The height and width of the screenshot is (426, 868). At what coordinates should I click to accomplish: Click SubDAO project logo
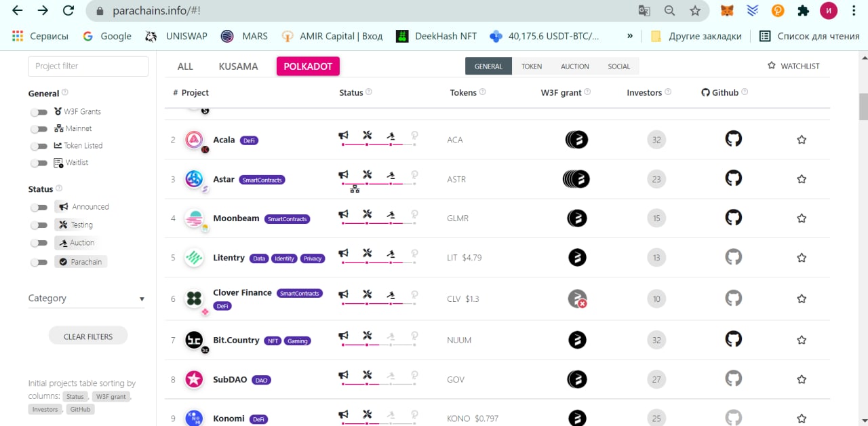pyautogui.click(x=195, y=379)
